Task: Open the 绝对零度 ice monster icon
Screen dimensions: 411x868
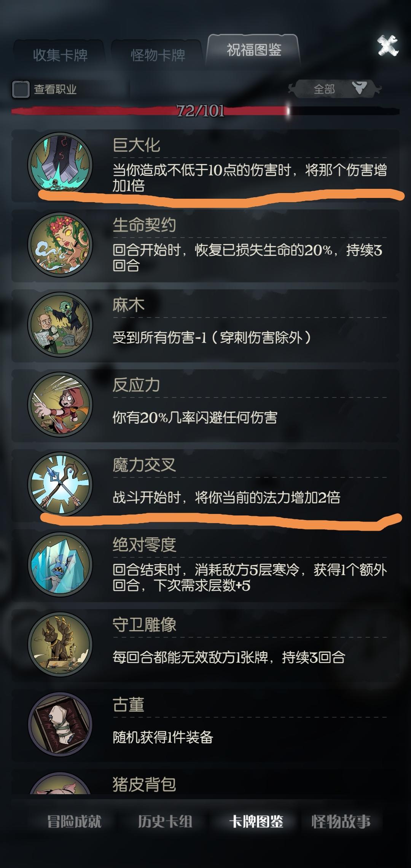Action: coord(60,564)
